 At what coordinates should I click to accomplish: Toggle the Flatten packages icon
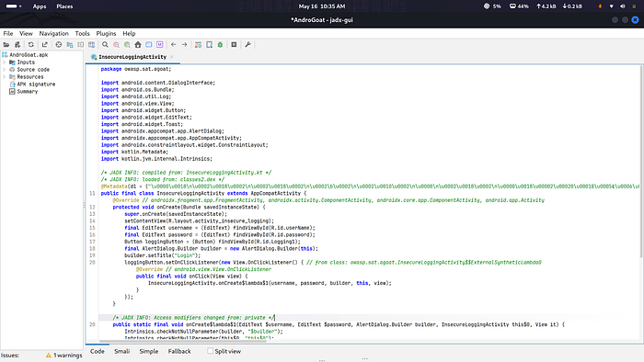69,45
